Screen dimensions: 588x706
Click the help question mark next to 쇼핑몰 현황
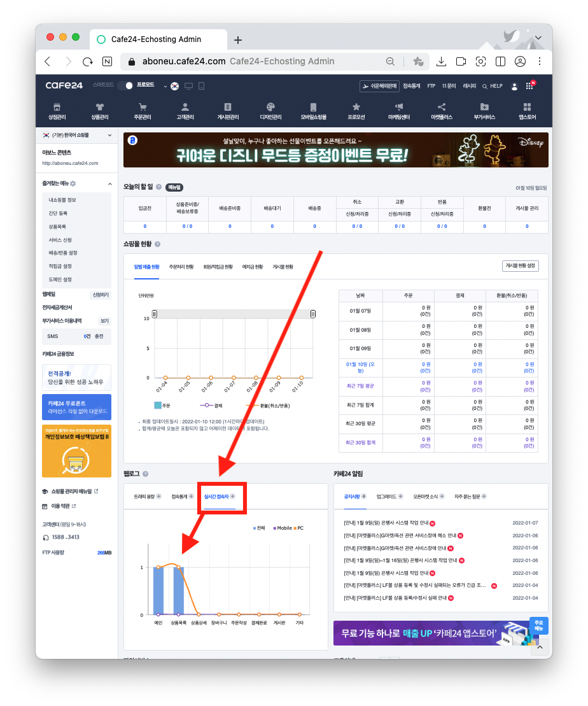[158, 244]
